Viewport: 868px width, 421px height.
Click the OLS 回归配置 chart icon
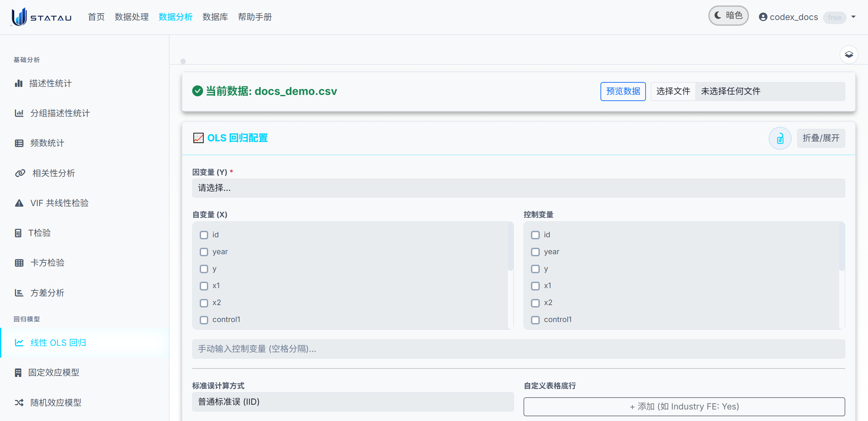pyautogui.click(x=198, y=138)
